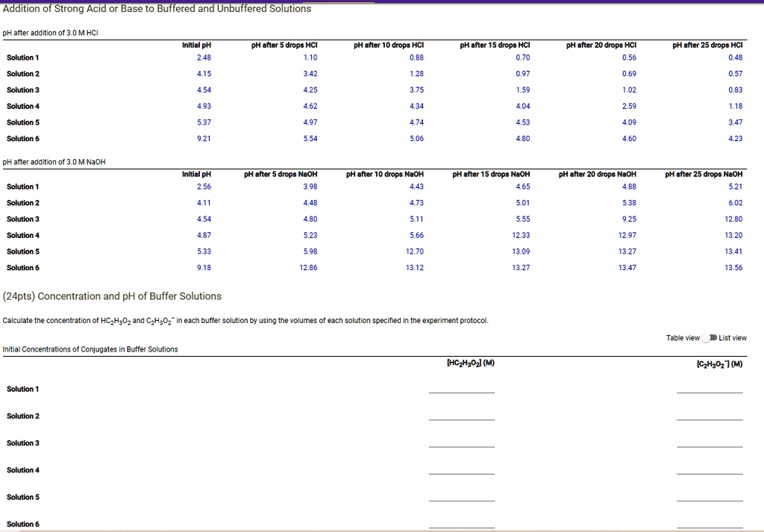Click HCl table initial pH 9.21 for Solution 6
Image resolution: width=764 pixels, height=532 pixels.
[x=204, y=138]
